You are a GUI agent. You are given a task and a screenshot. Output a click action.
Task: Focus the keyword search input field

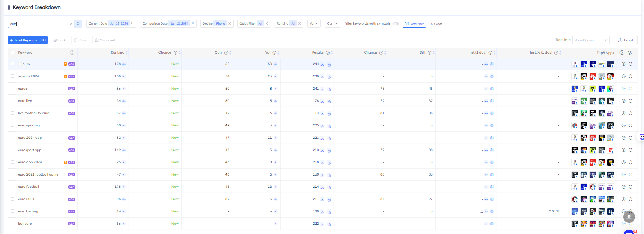coord(41,24)
